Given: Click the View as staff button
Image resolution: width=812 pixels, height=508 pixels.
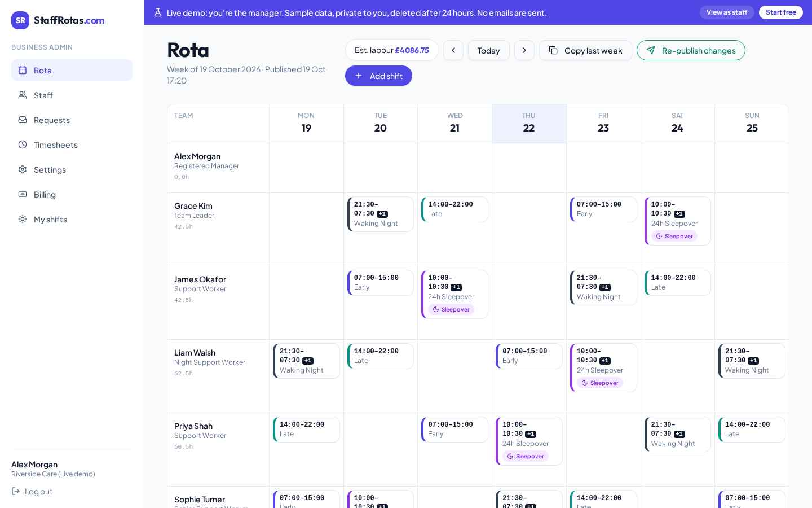Looking at the screenshot, I should point(727,12).
